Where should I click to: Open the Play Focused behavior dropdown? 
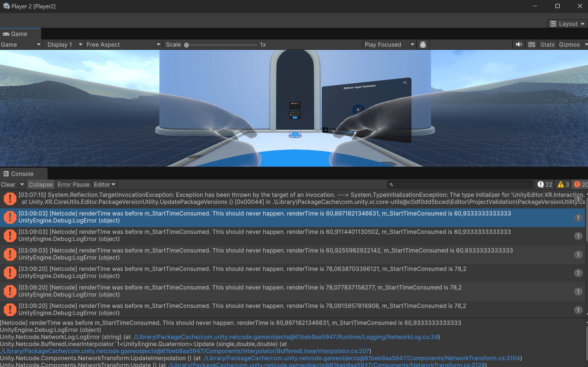pos(389,45)
